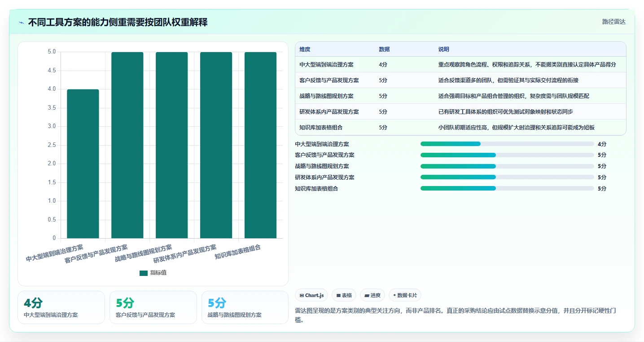Click the description starting with 小团队初期适应性高
644x342 pixels.
point(517,128)
